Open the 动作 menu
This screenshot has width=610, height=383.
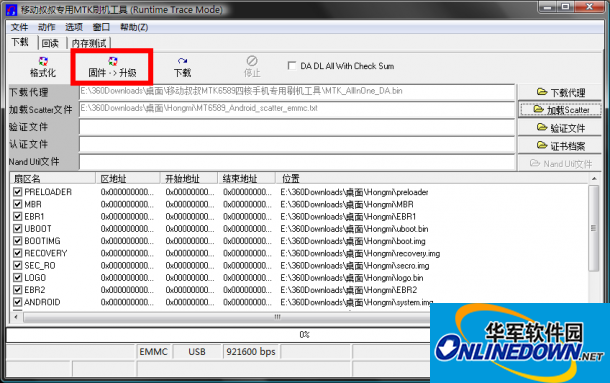47,27
